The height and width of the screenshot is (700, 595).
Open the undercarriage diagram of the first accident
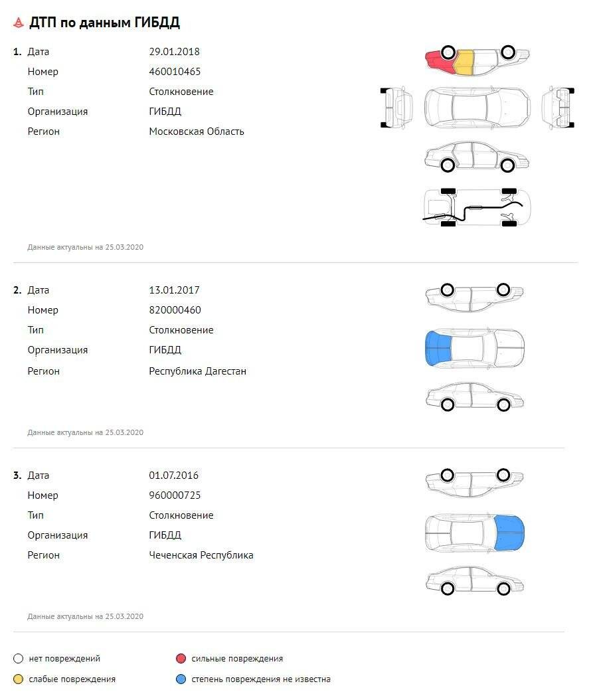click(477, 207)
